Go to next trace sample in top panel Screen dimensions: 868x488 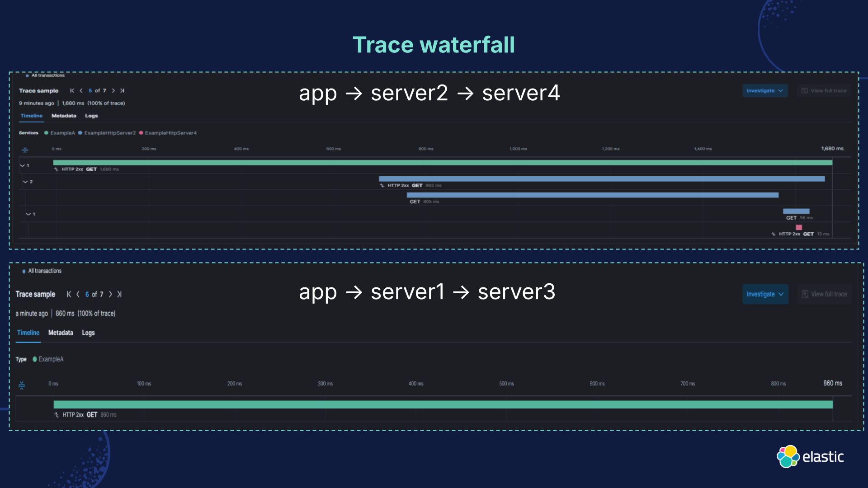click(x=113, y=91)
